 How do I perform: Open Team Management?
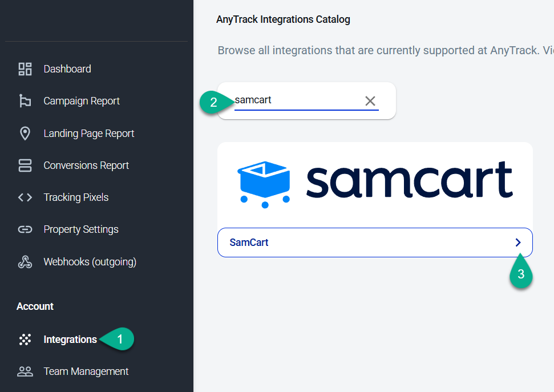click(x=86, y=371)
